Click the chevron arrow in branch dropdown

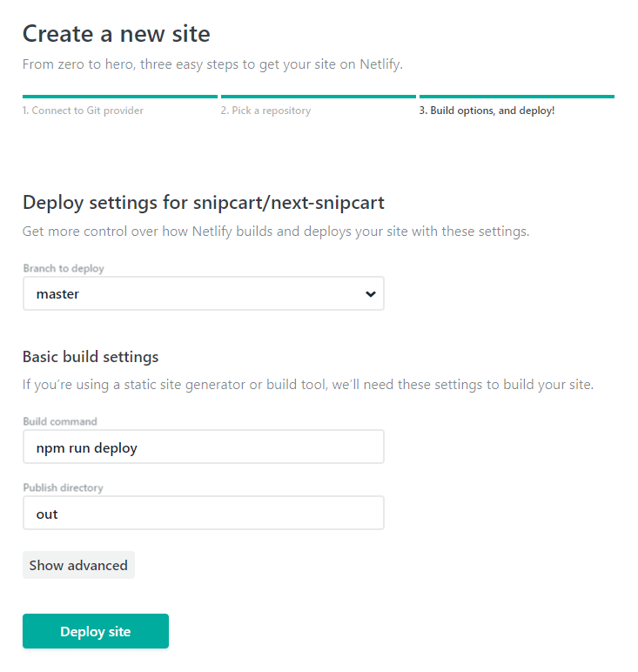click(371, 294)
